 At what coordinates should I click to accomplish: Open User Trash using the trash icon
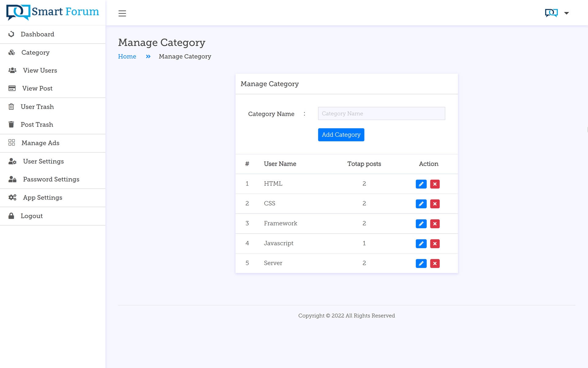11,106
